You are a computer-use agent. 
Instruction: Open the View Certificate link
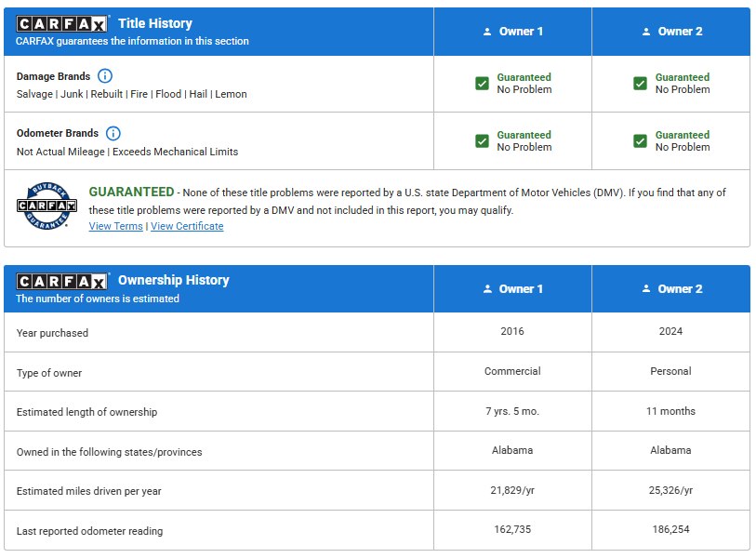pyautogui.click(x=187, y=226)
